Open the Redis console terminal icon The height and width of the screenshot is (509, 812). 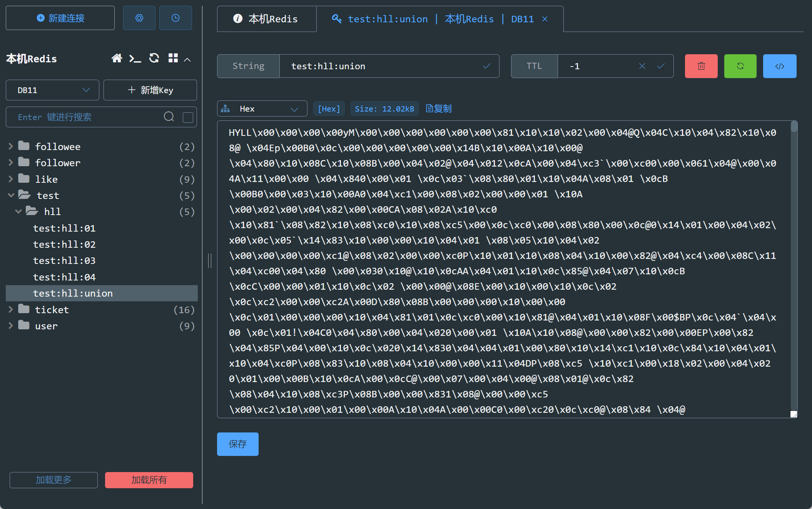point(135,58)
